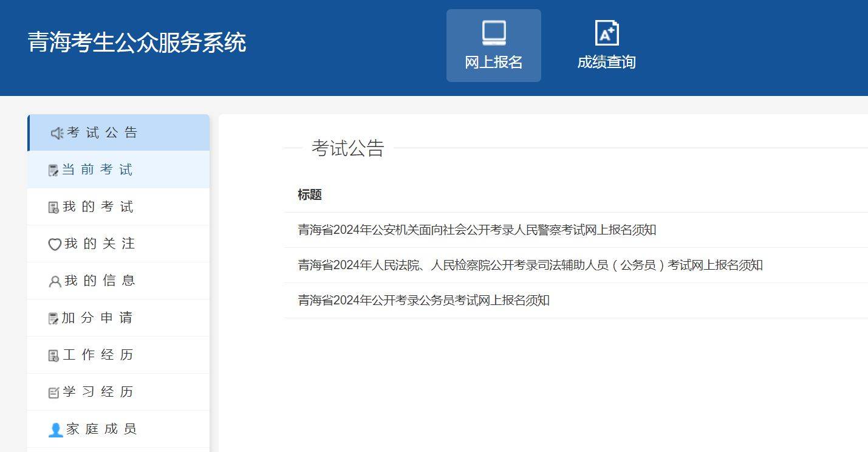Open the 公安机关人民警察考试 registration notice
868x452 pixels.
point(476,230)
